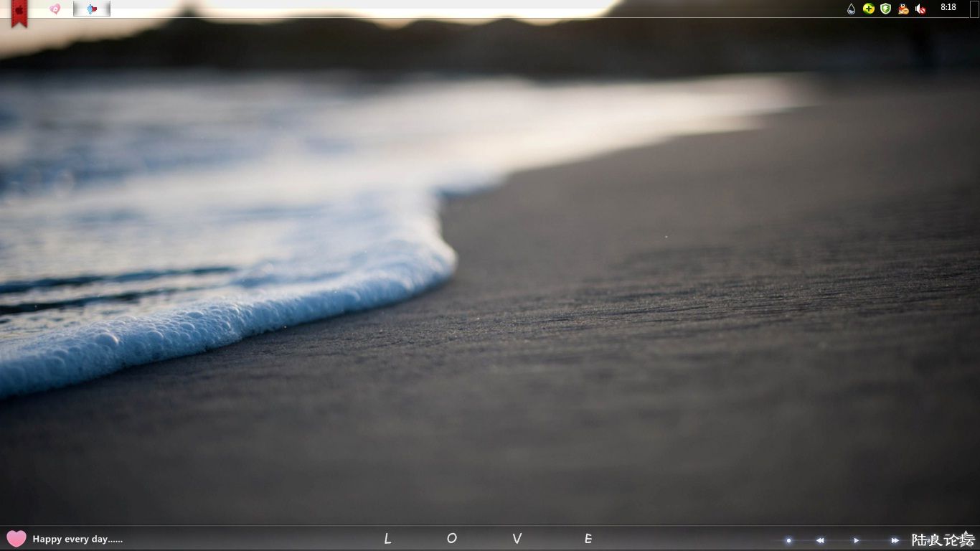Click the show desktop rectangle button
The width and height of the screenshot is (980, 551).
tap(974, 9)
